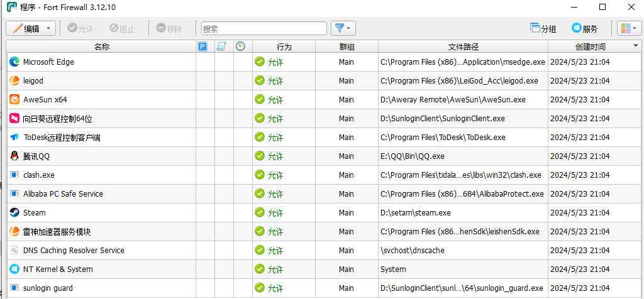Image resolution: width=644 pixels, height=299 pixels.
Task: Click the green allow checkmark for leigod
Action: 260,80
